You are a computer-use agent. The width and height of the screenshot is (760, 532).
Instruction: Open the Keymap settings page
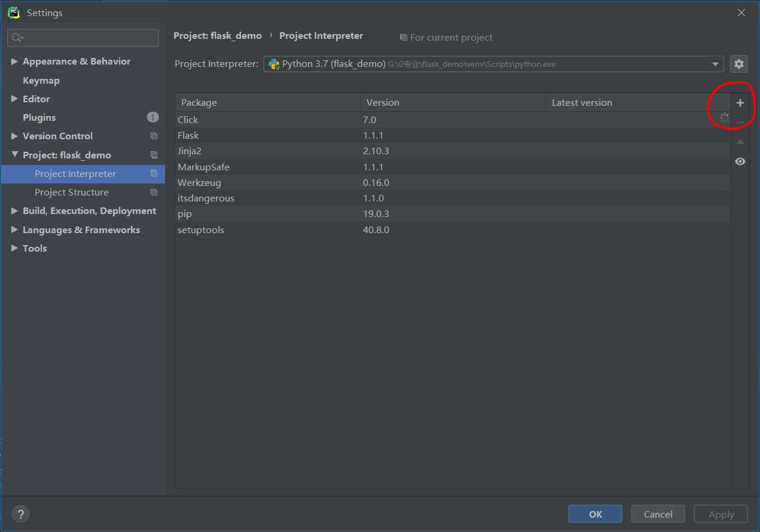(41, 81)
